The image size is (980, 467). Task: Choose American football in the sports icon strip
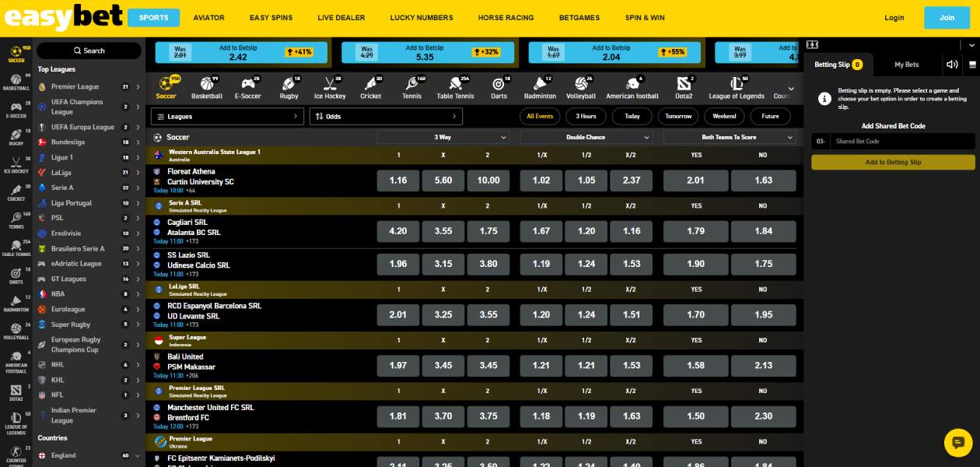(632, 88)
